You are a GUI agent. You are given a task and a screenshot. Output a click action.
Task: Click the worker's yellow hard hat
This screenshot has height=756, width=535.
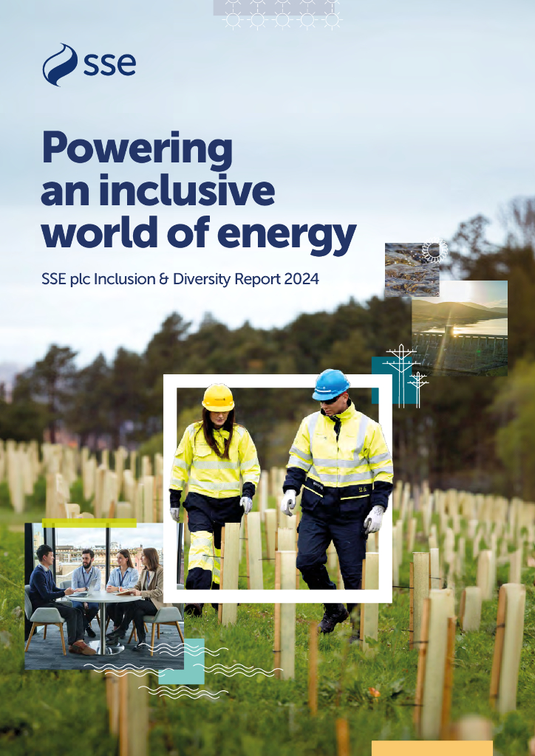pos(218,398)
